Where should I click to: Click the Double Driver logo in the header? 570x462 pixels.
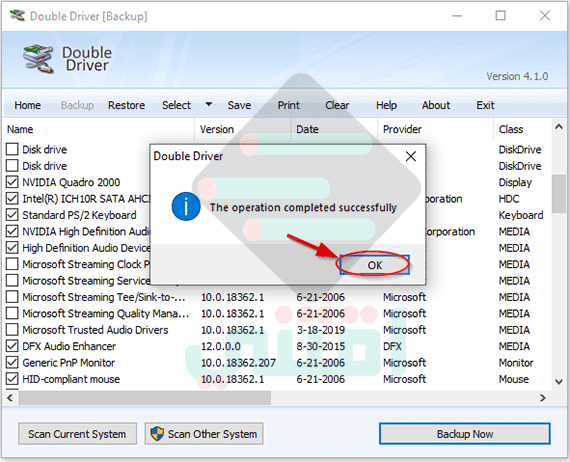38,59
